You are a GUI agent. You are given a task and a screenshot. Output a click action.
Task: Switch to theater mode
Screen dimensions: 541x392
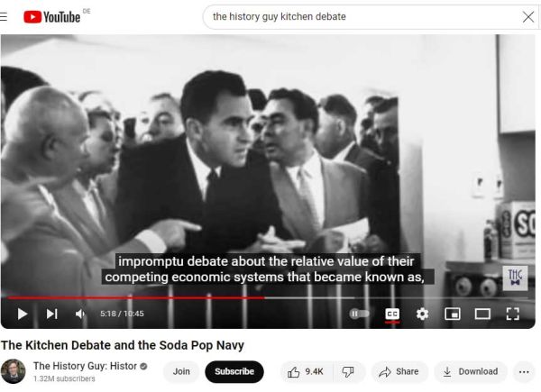[x=482, y=314]
